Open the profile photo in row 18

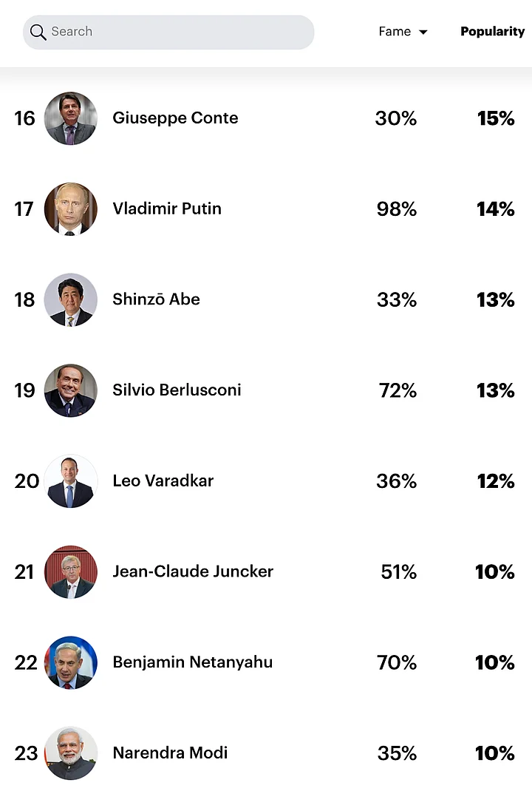point(71,299)
